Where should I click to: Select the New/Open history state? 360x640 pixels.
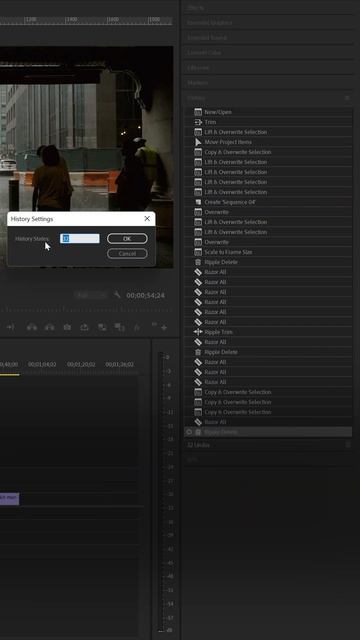point(268,112)
